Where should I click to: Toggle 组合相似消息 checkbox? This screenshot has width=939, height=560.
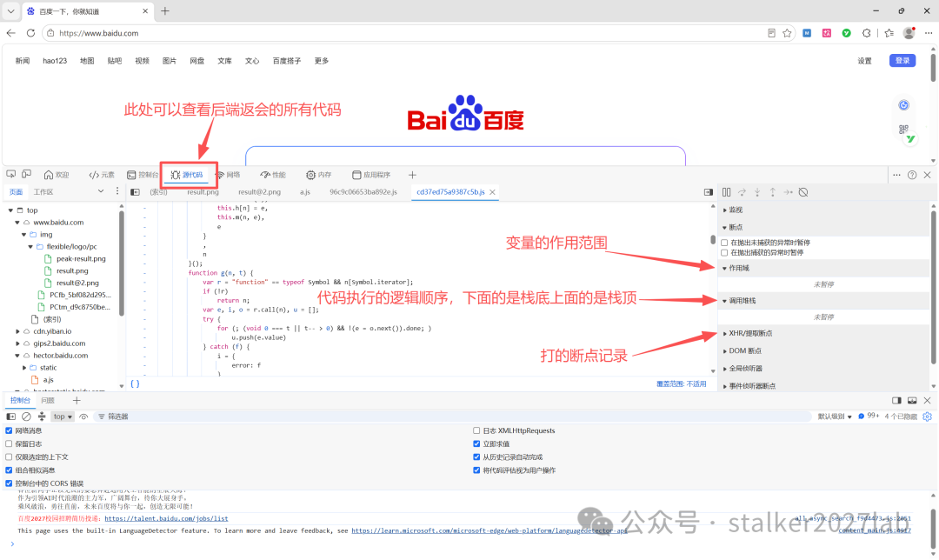coord(9,470)
